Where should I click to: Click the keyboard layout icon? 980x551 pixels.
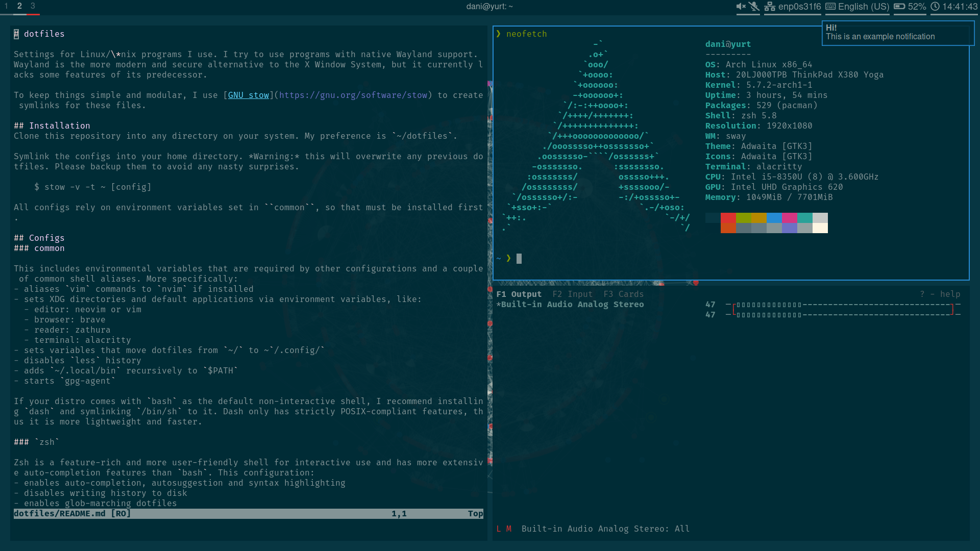point(830,7)
